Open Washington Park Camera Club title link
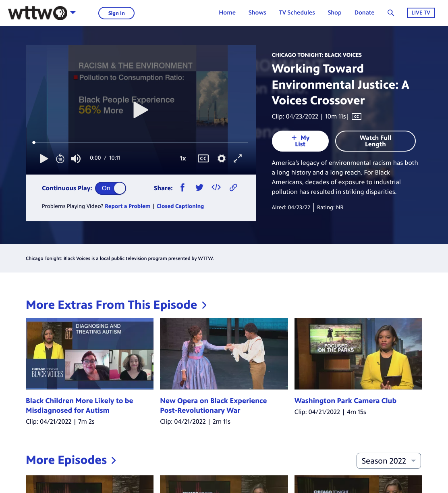 (x=345, y=401)
